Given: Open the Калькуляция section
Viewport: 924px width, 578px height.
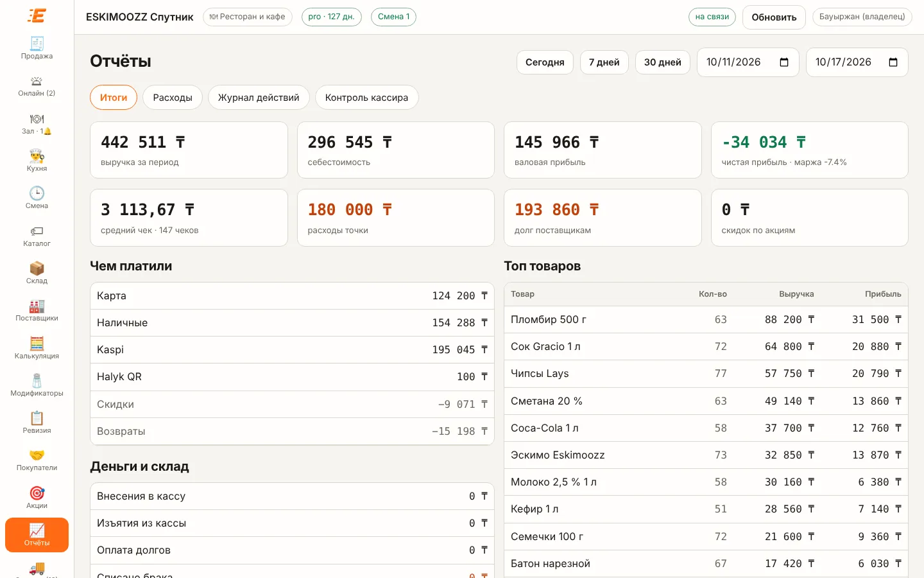Looking at the screenshot, I should (x=37, y=348).
